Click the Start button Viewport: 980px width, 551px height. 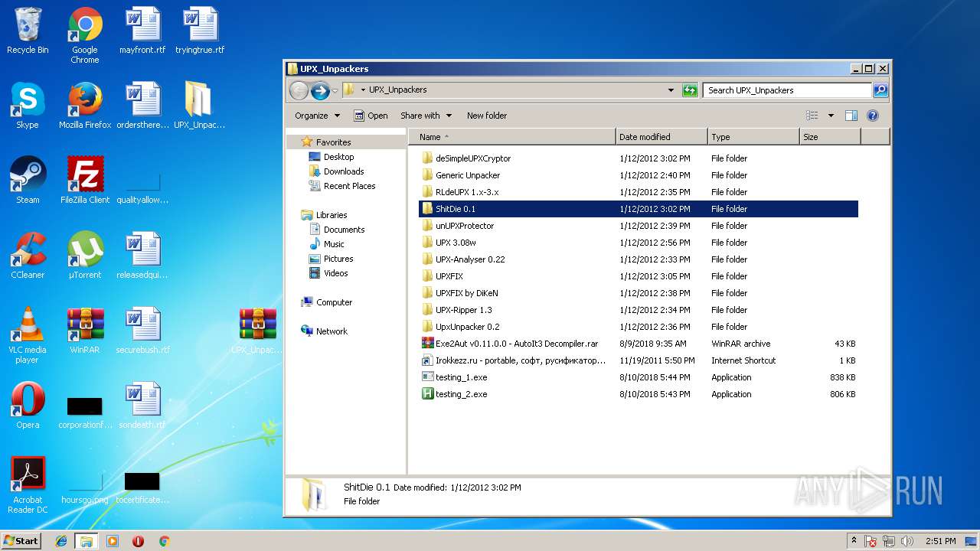tap(21, 541)
